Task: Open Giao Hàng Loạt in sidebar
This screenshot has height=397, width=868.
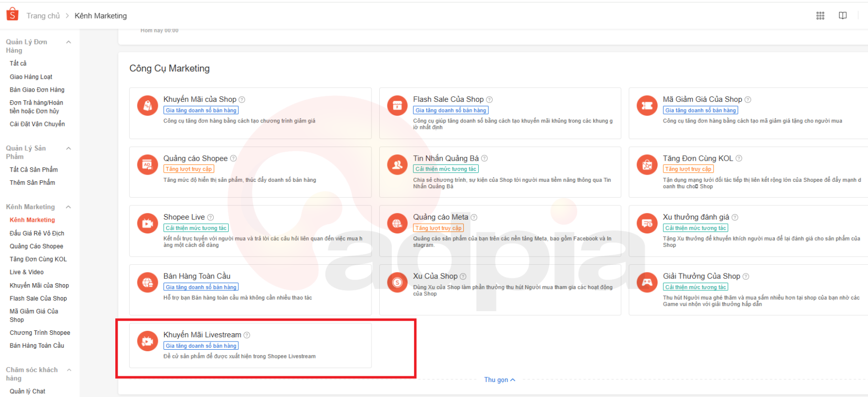Action: pos(31,77)
